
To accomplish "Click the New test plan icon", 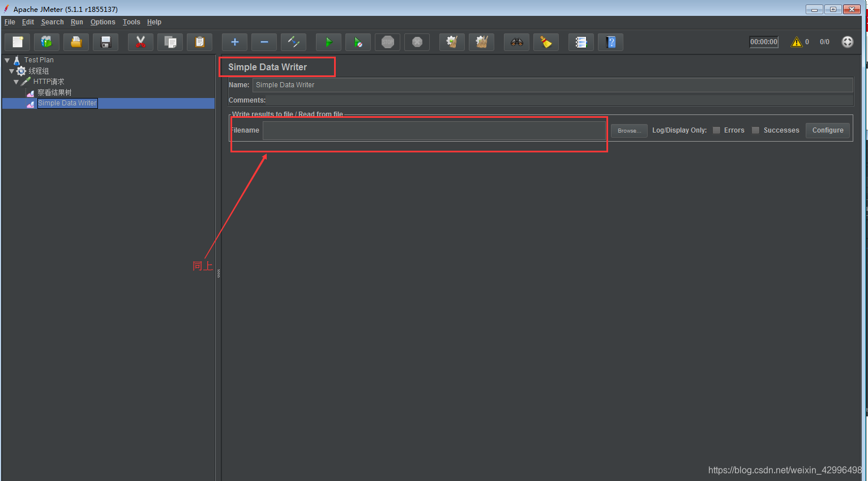I will coord(18,42).
